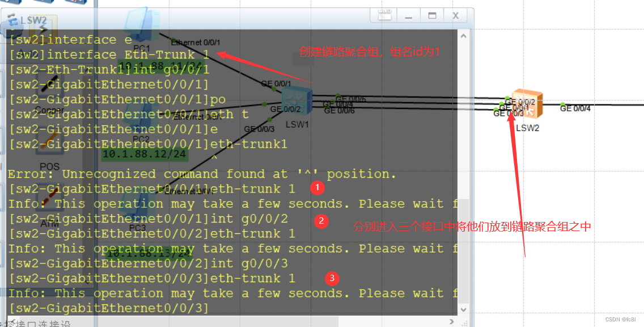This screenshot has height=327, width=644.
Task: Click the '10.1.88.12/24' IP label
Action: pyautogui.click(x=145, y=154)
